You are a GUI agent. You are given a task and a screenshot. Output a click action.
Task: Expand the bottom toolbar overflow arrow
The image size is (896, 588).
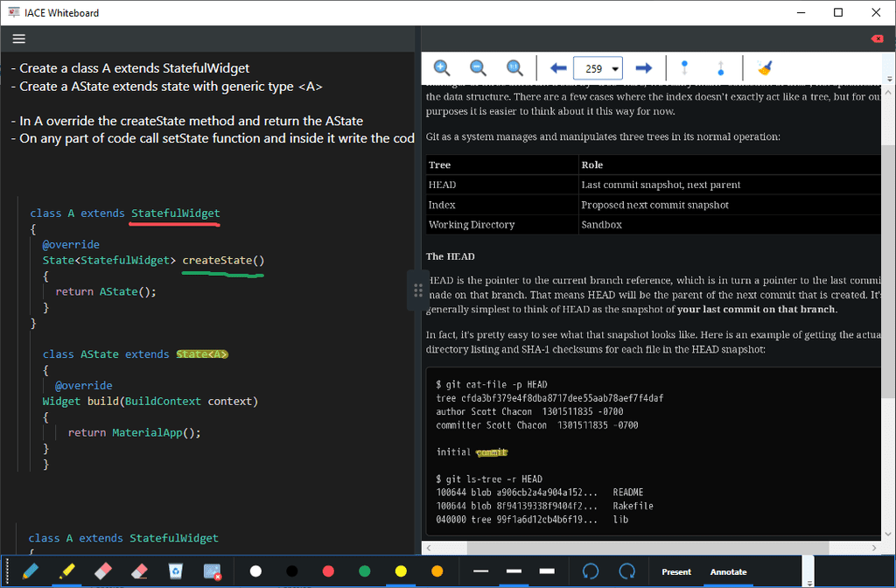pos(808,583)
